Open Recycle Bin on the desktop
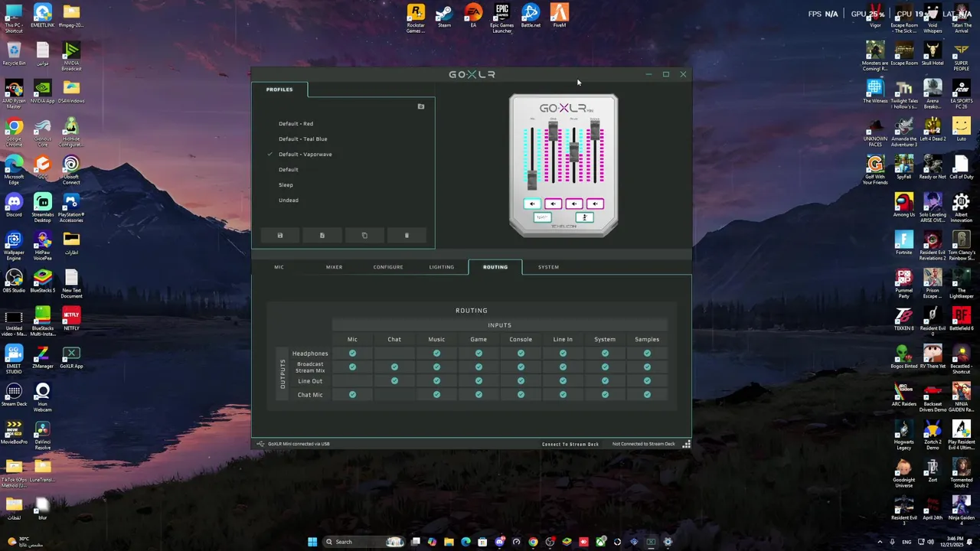 click(14, 54)
